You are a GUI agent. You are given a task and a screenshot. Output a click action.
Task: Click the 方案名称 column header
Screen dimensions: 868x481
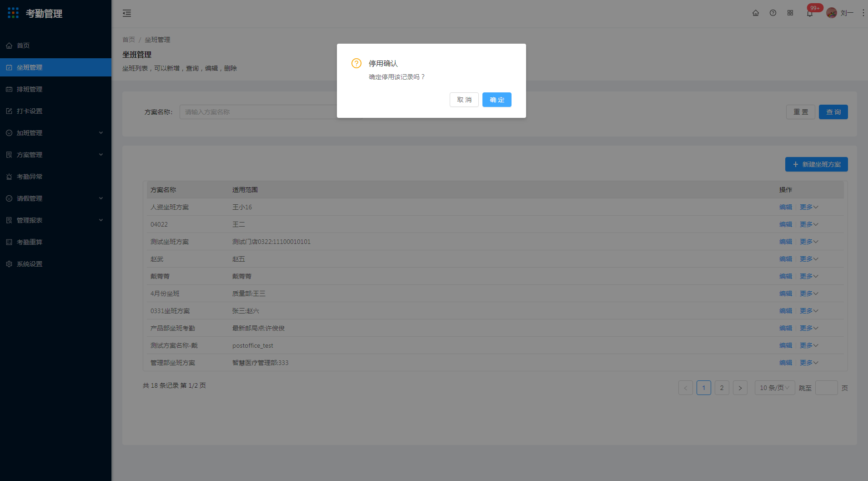[163, 190]
